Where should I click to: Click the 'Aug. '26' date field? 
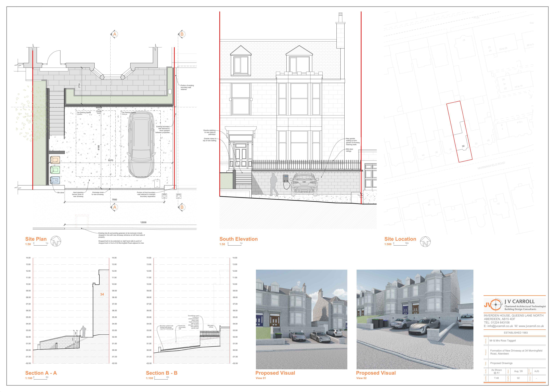(518, 371)
